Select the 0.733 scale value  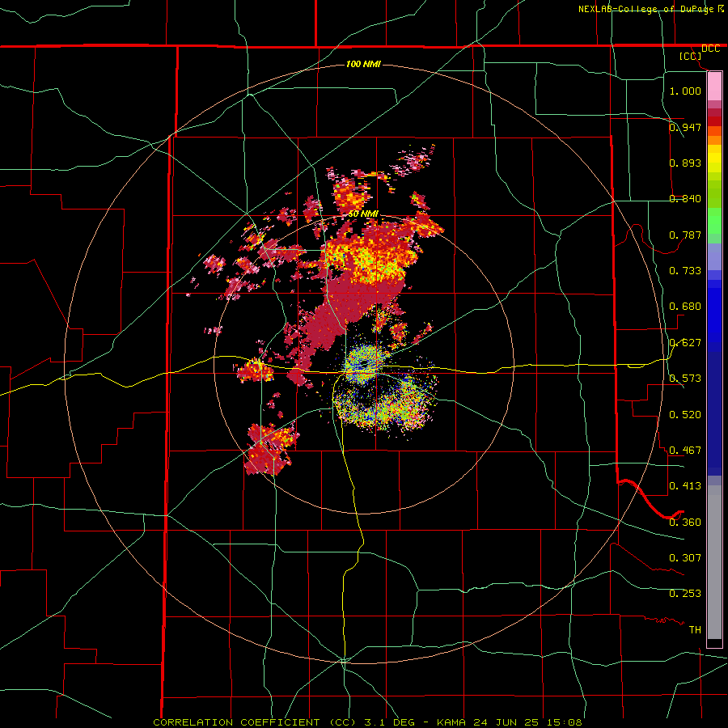coord(685,270)
